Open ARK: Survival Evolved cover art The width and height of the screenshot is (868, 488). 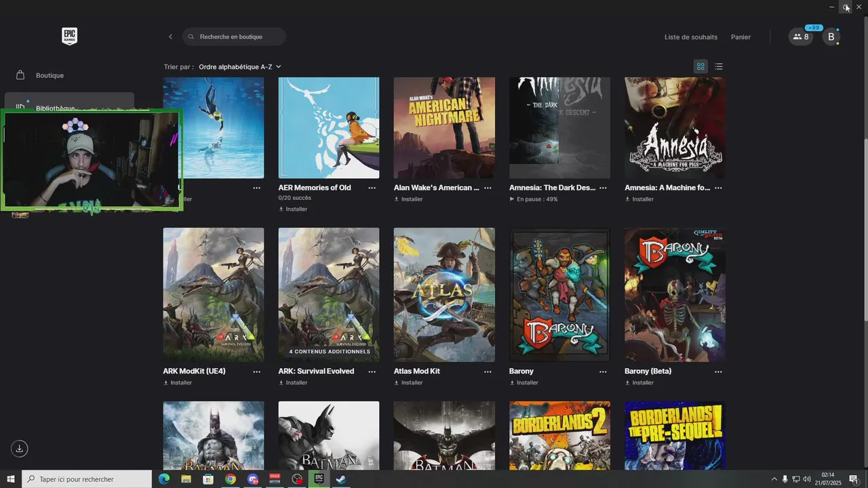[x=329, y=295]
